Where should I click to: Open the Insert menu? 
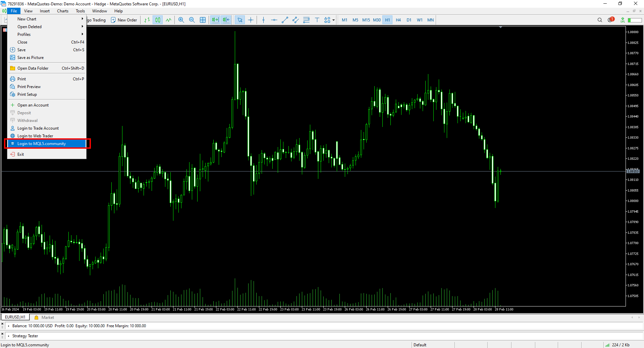45,11
